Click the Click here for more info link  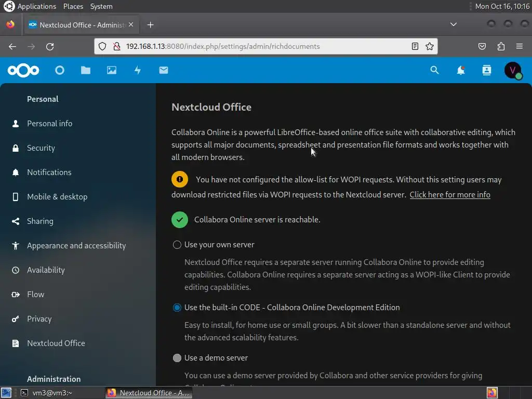[x=450, y=195]
